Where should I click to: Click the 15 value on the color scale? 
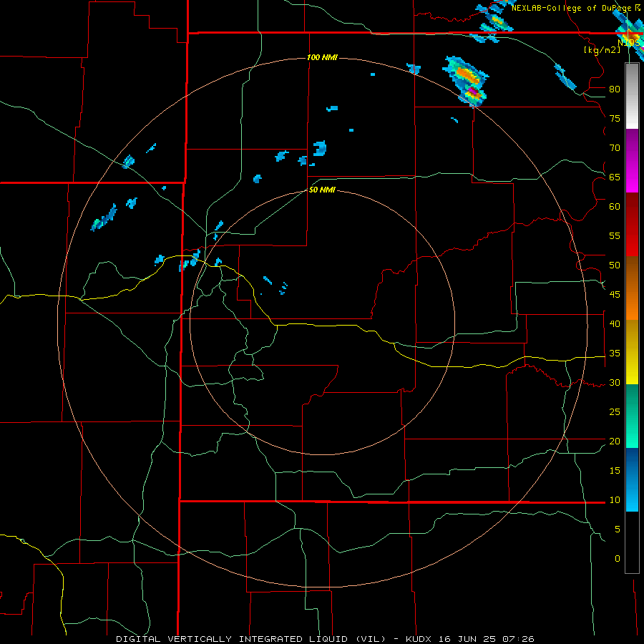pyautogui.click(x=615, y=471)
